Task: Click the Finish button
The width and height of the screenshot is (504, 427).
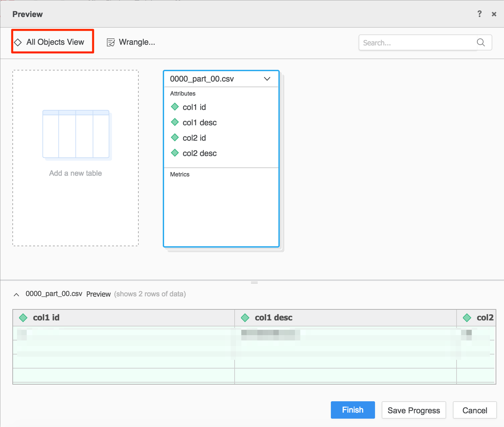Action: click(x=353, y=410)
